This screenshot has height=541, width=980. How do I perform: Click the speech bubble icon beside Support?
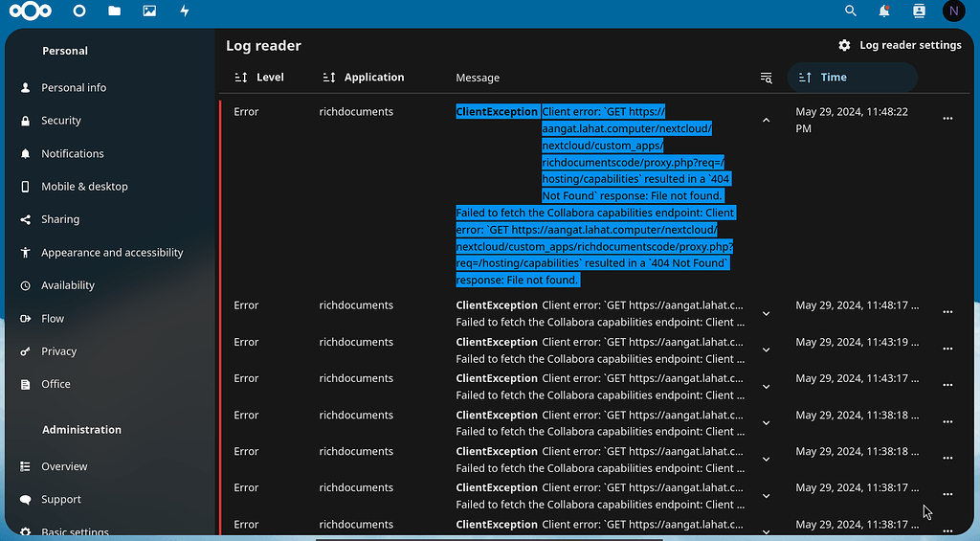click(25, 499)
